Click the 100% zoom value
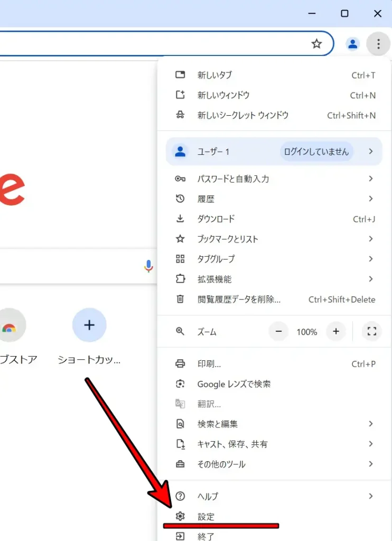Screen dimensions: 392x541 tap(307, 332)
